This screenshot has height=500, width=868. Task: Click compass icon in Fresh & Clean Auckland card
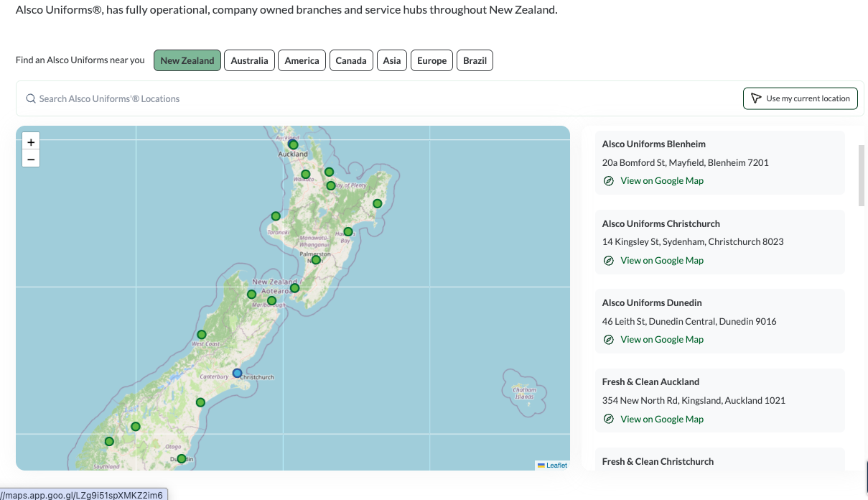pyautogui.click(x=609, y=419)
